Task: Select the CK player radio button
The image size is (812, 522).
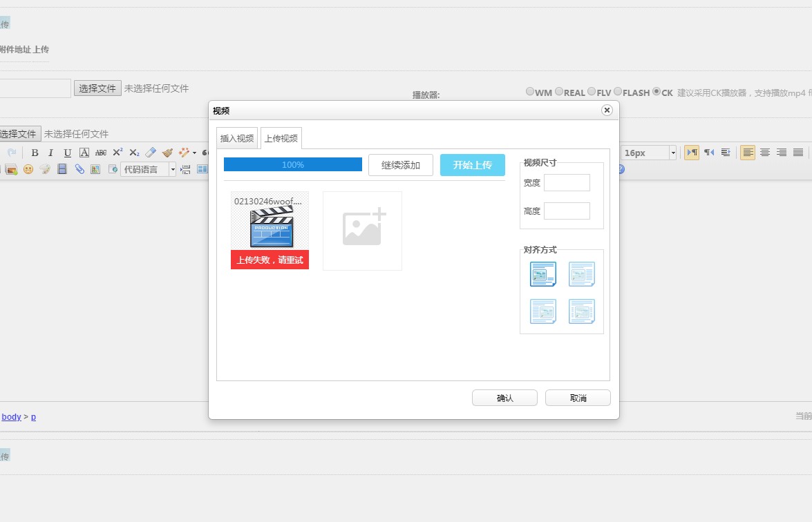Action: pyautogui.click(x=657, y=92)
